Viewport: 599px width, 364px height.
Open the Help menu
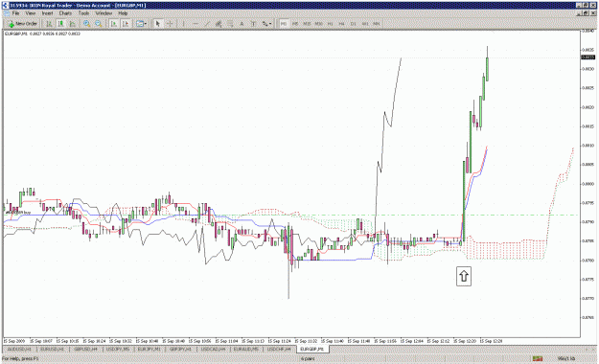pyautogui.click(x=123, y=13)
